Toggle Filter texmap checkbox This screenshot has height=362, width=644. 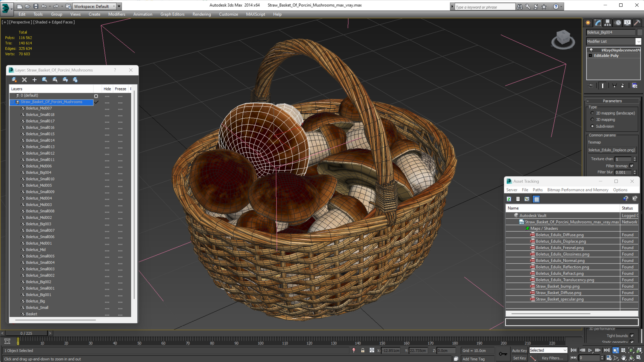[632, 166]
